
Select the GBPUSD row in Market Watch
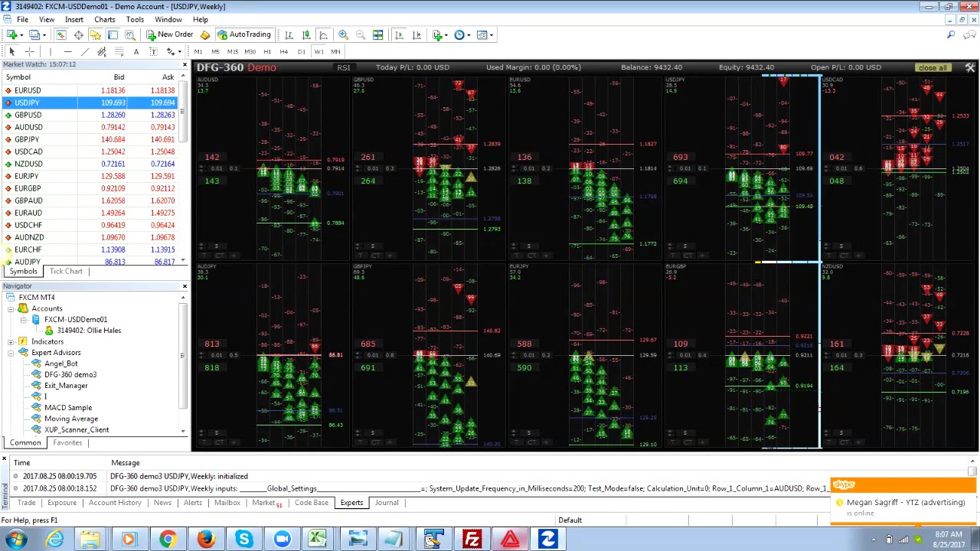point(92,115)
